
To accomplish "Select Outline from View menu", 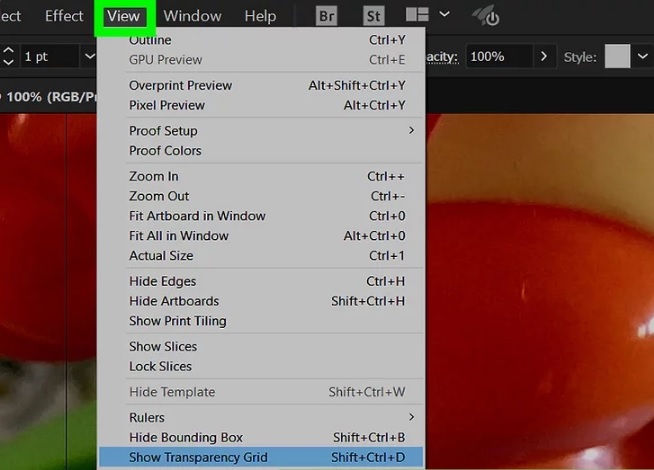I will pos(262,40).
